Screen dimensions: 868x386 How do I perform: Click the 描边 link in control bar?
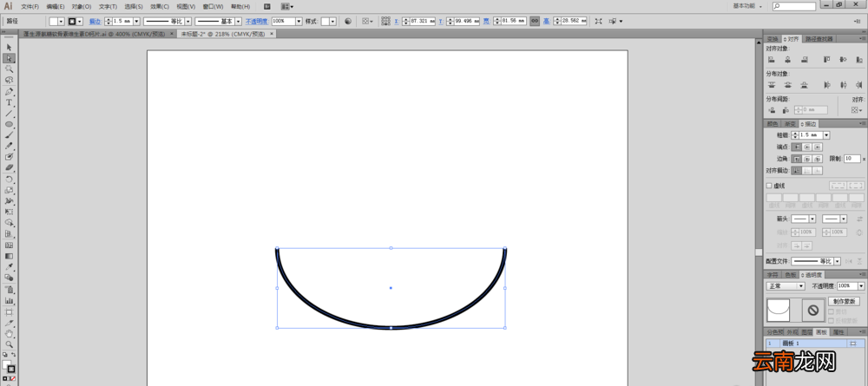(x=95, y=21)
